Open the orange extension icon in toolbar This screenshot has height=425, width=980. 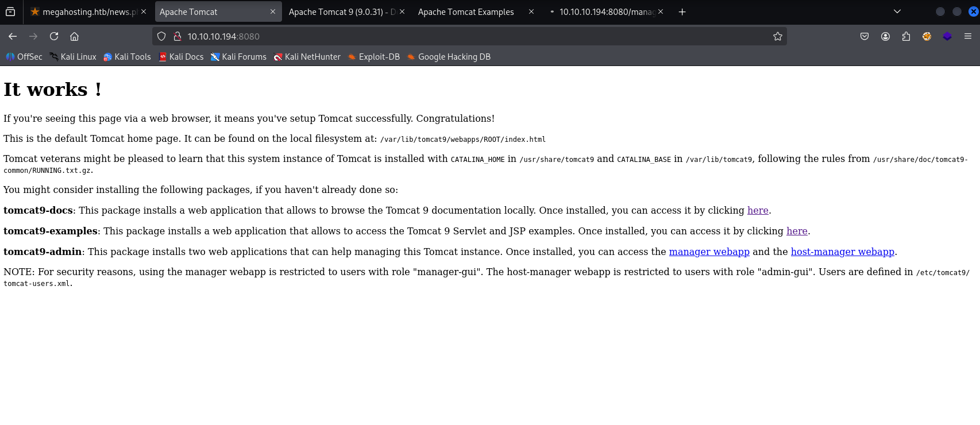pos(927,36)
